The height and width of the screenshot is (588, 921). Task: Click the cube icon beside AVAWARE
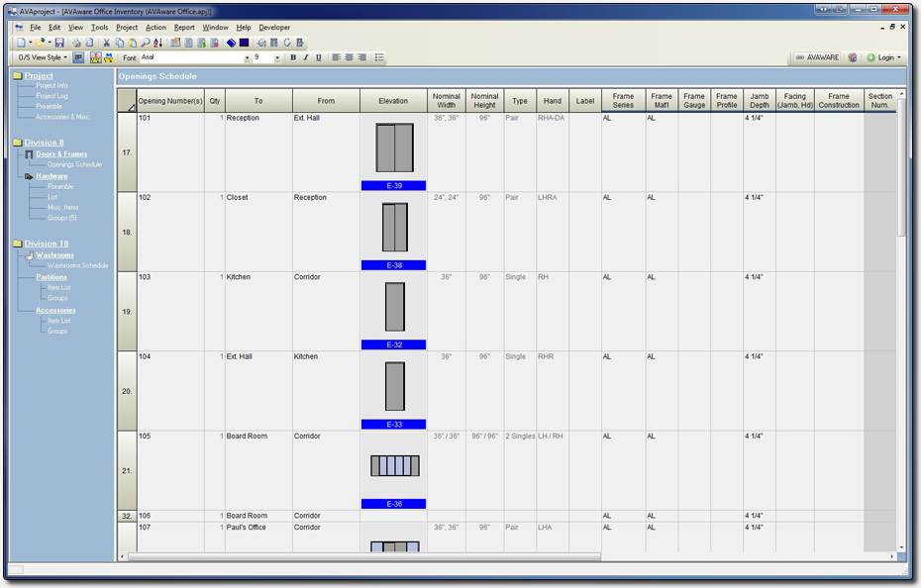point(852,57)
